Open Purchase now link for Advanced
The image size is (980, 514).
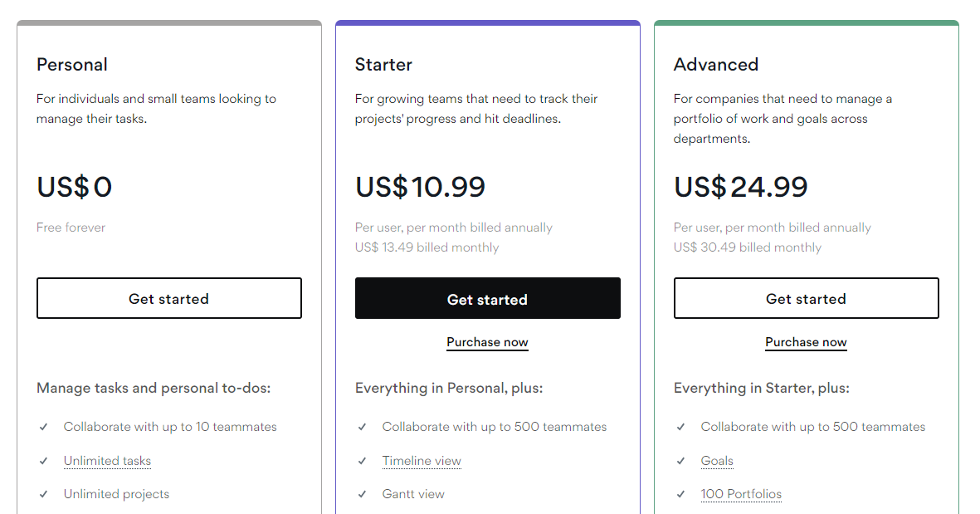(806, 342)
